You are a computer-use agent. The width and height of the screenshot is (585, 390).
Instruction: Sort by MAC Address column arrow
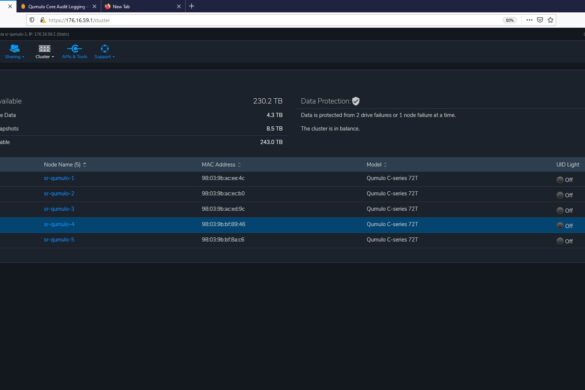(239, 165)
